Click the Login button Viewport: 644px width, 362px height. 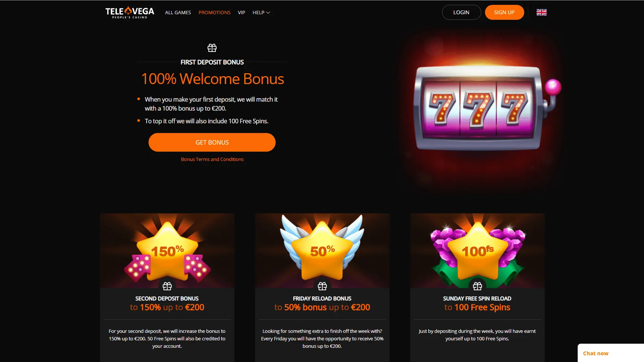(461, 12)
